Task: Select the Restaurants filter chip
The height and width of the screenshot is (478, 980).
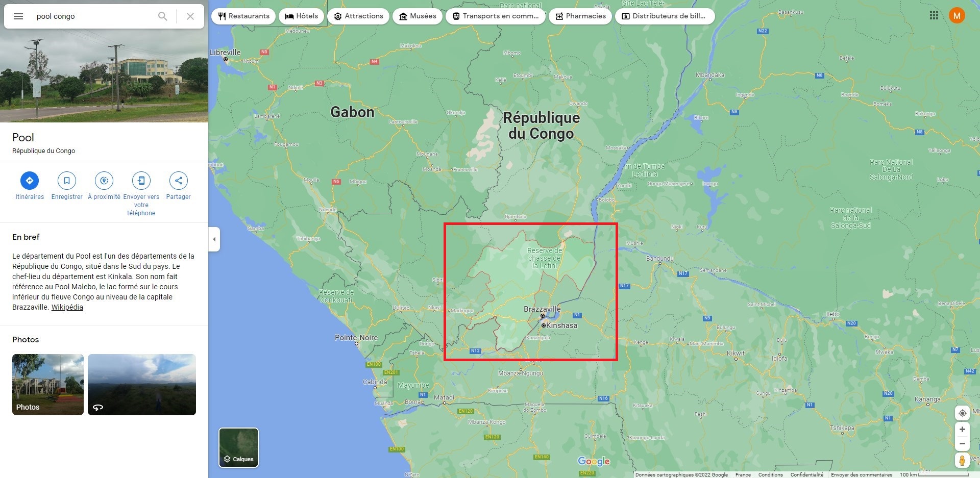Action: point(243,16)
